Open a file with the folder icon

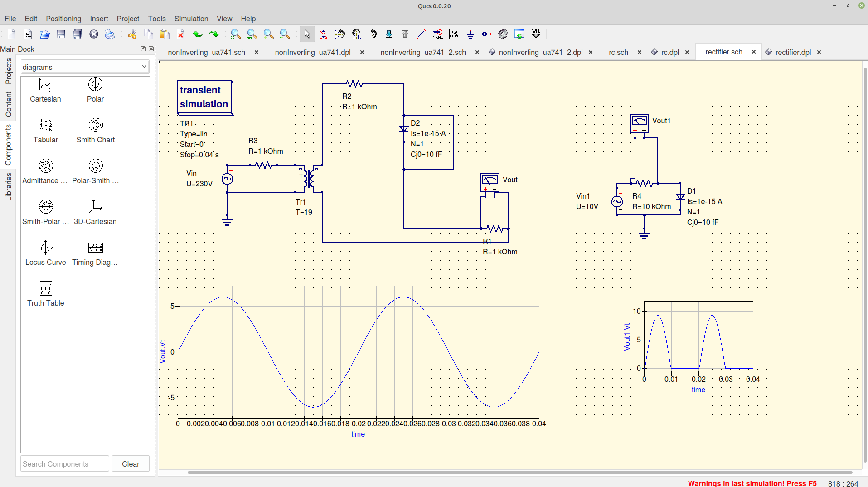(x=44, y=34)
